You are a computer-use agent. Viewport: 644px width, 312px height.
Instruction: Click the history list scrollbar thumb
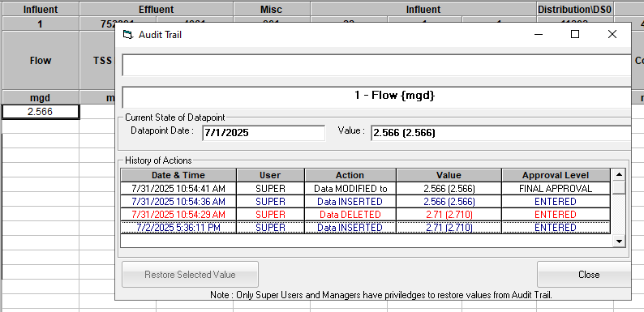pos(619,188)
